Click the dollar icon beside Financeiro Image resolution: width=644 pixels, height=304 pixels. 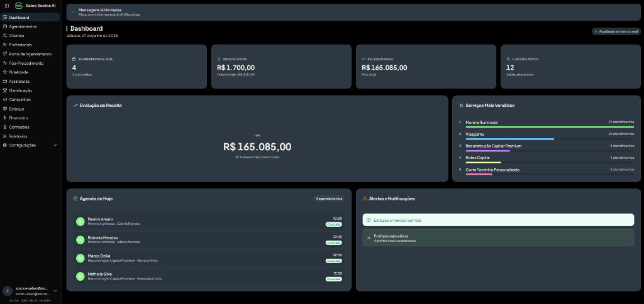[x=5, y=117]
